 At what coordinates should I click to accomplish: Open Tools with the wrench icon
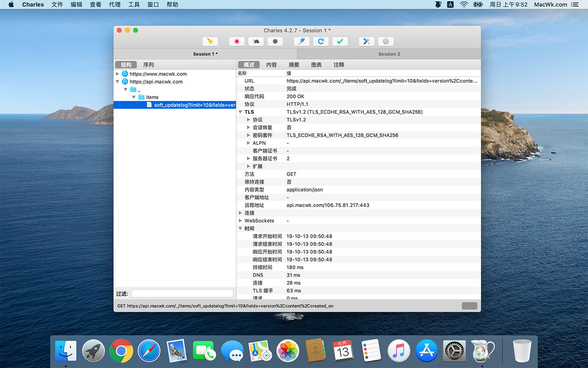366,41
